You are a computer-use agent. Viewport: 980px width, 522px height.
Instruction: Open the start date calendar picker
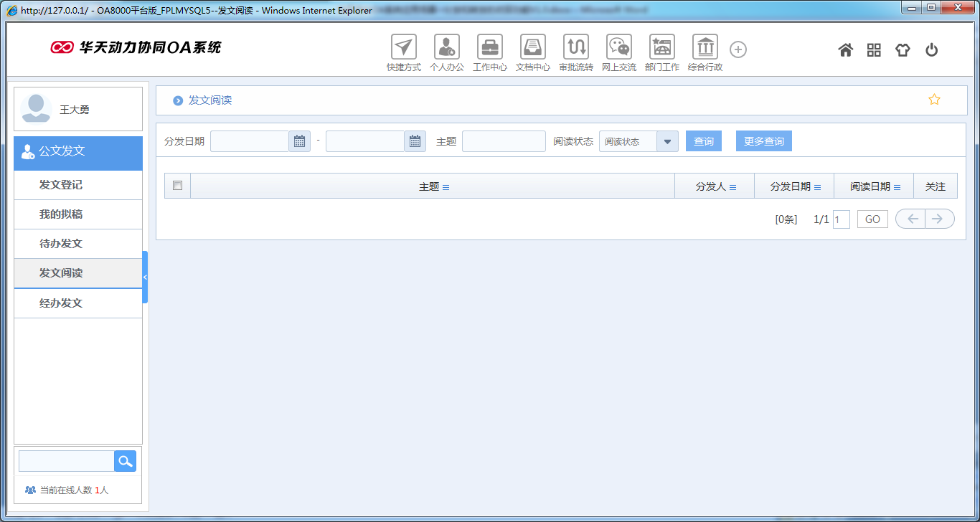pyautogui.click(x=299, y=141)
